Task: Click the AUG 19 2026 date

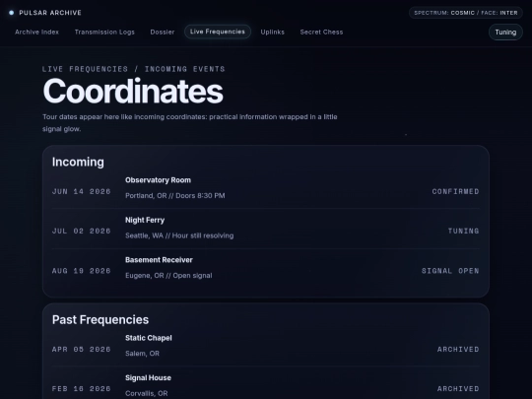Action: [x=82, y=271]
